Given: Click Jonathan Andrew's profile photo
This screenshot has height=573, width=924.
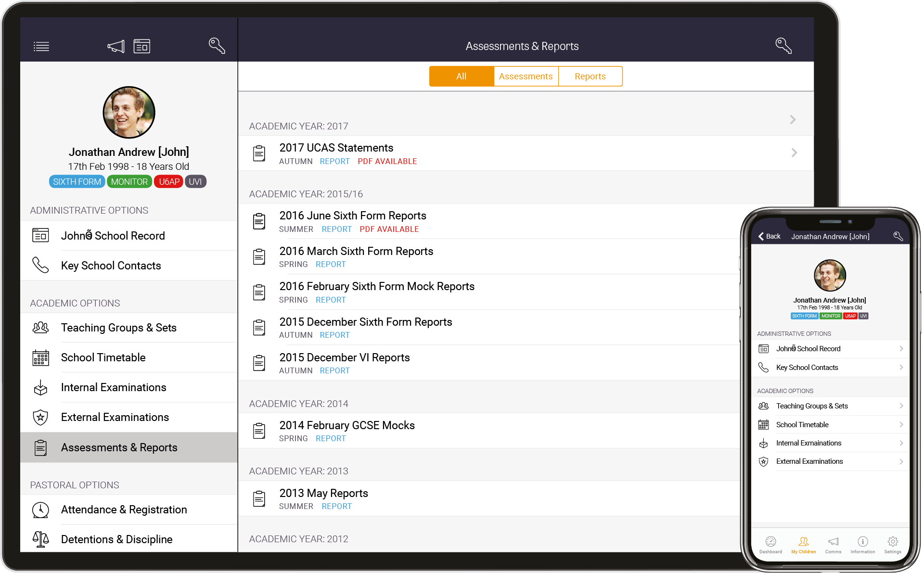Looking at the screenshot, I should click(x=129, y=113).
